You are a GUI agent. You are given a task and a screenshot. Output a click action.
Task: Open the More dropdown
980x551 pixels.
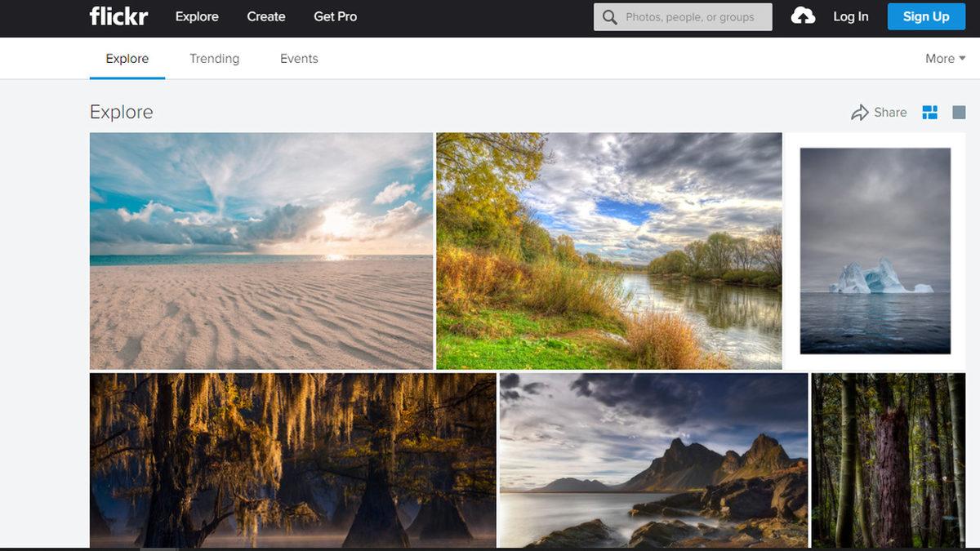[x=944, y=58]
